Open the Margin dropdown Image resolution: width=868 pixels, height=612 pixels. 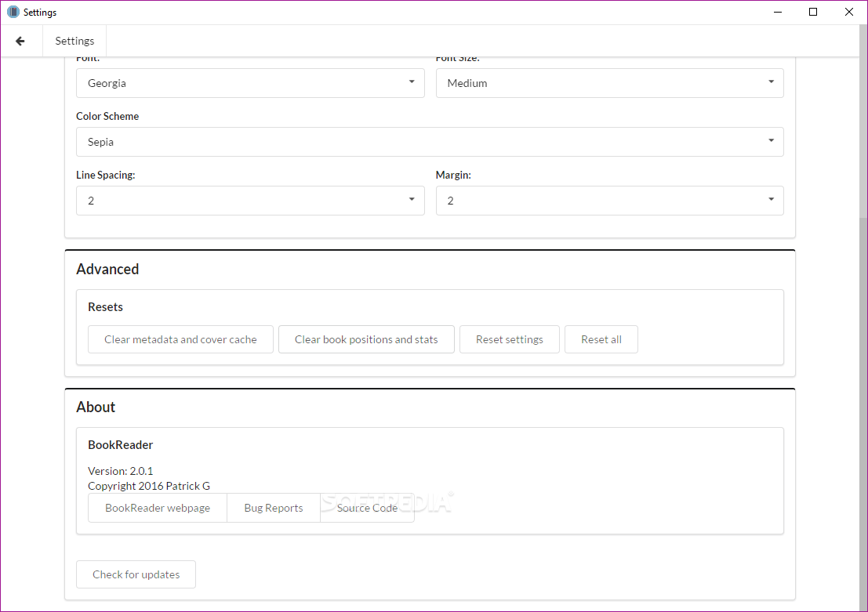[x=609, y=201]
